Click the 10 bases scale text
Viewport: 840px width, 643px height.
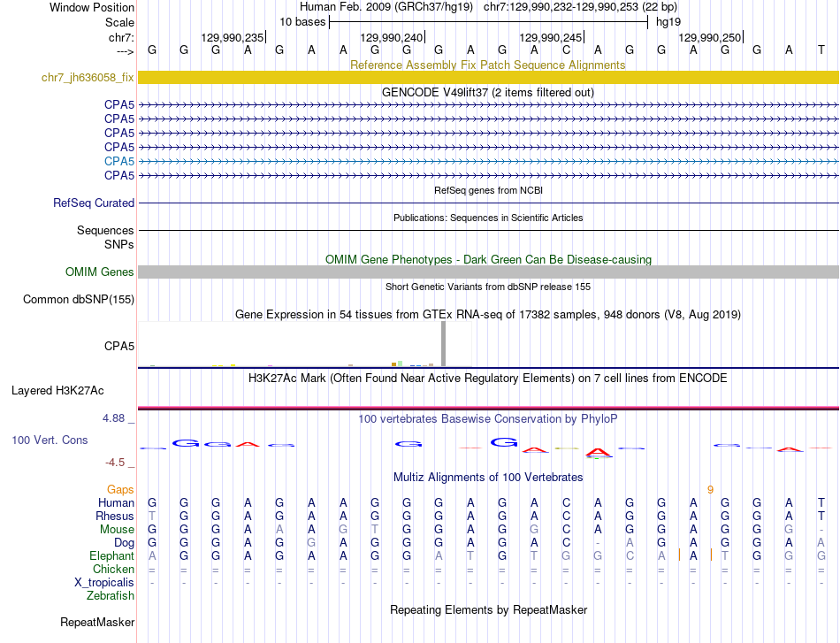[x=302, y=22]
